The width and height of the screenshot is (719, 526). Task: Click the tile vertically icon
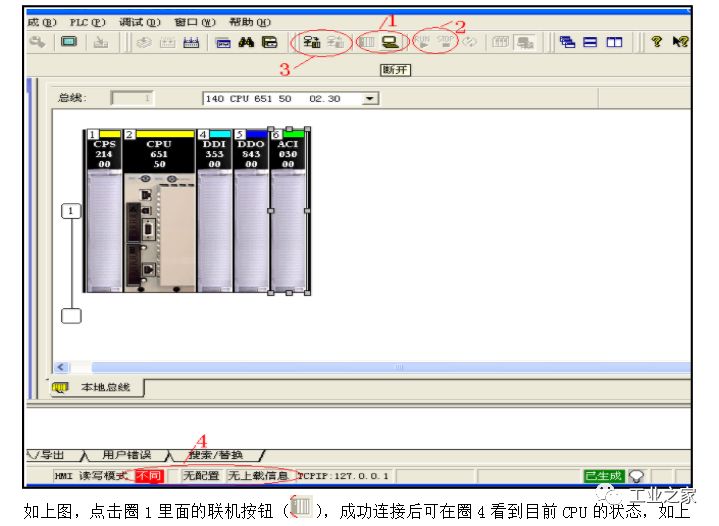(614, 43)
